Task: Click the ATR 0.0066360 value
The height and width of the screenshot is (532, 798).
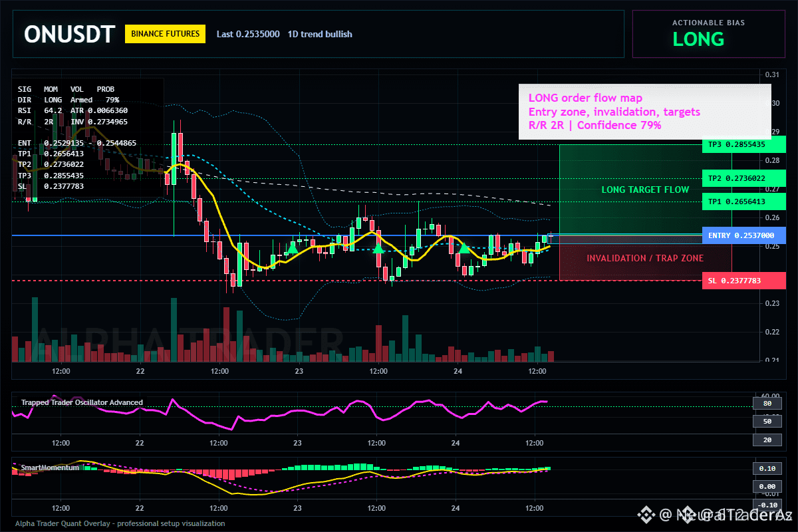Action: point(99,110)
